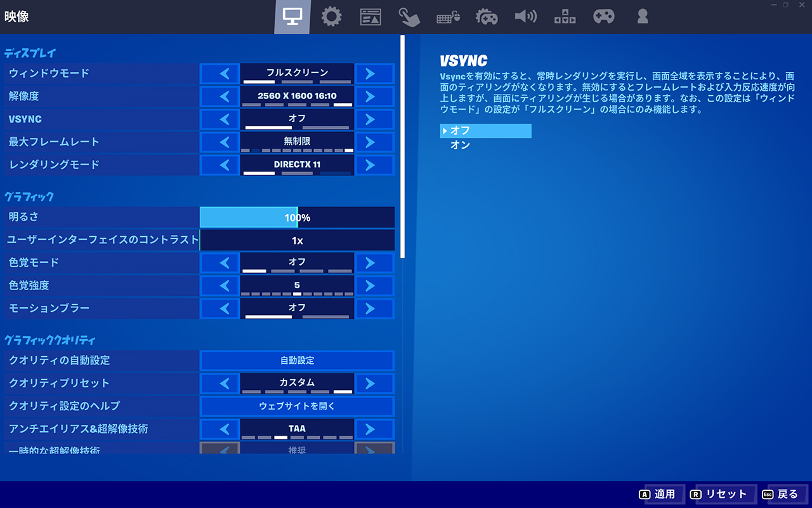The image size is (812, 508).
Task: Toggle モーションブラー with right arrow
Action: coord(374,309)
